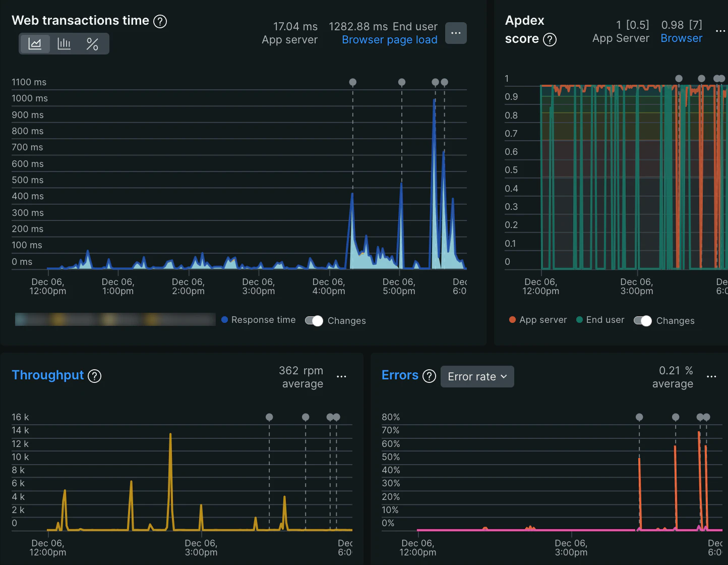This screenshot has height=565, width=728.
Task: Open help for Web transactions time
Action: [x=160, y=21]
